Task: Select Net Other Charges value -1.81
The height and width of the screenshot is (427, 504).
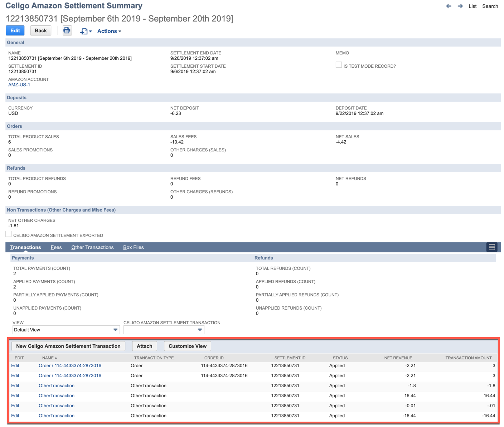Action: [14, 226]
